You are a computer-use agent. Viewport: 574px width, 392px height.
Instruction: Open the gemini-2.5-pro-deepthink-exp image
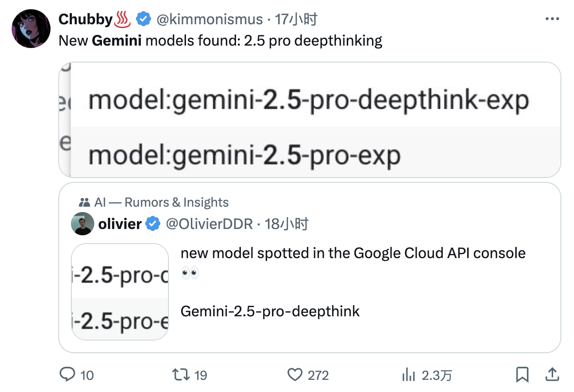(310, 120)
